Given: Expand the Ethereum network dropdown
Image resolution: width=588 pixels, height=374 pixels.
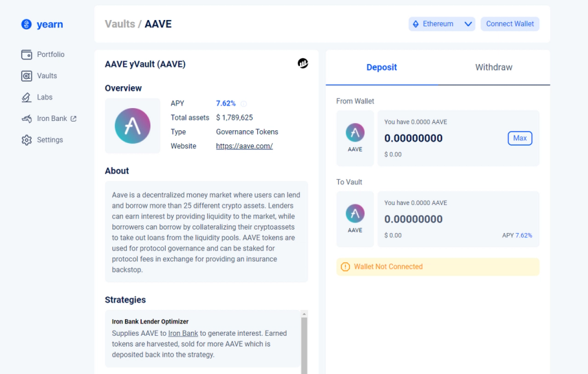Looking at the screenshot, I should coord(442,24).
